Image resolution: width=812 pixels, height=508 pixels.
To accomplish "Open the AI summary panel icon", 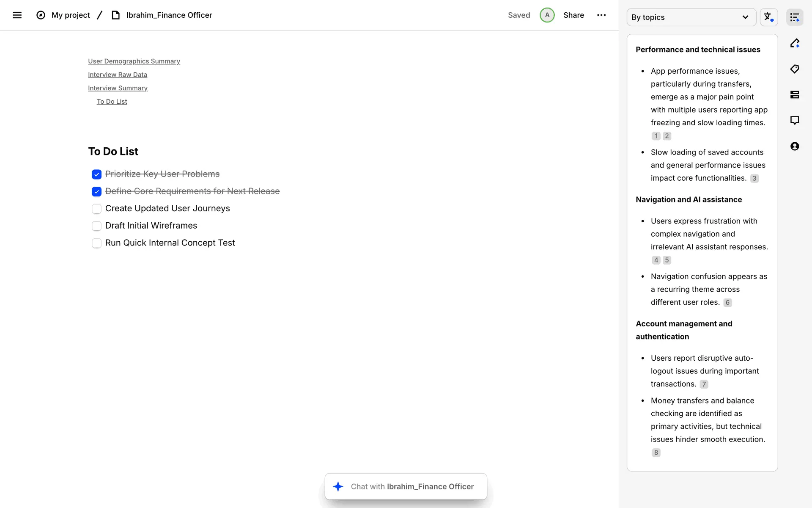I will (x=795, y=17).
